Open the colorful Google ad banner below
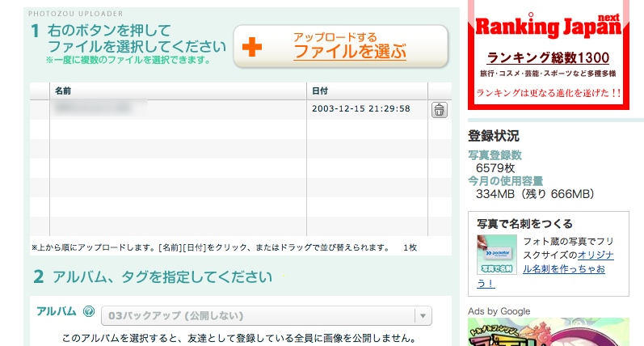This screenshot has width=644, height=346. click(x=549, y=332)
